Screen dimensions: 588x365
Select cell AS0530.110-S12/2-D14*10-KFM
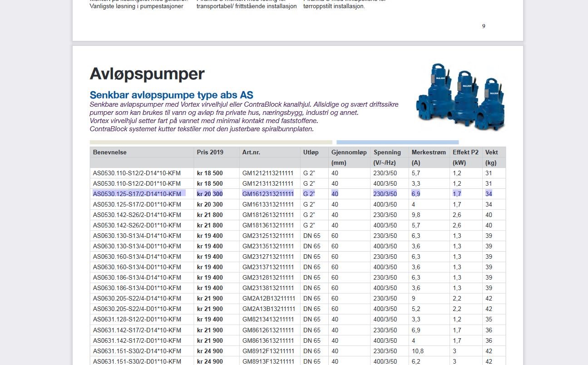coord(137,173)
